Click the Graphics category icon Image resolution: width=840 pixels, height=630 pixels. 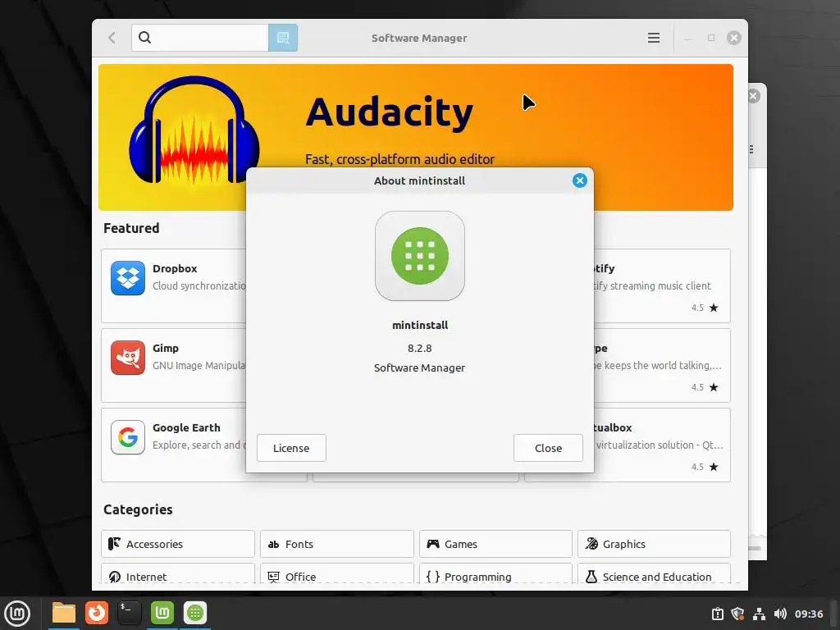[x=591, y=544]
